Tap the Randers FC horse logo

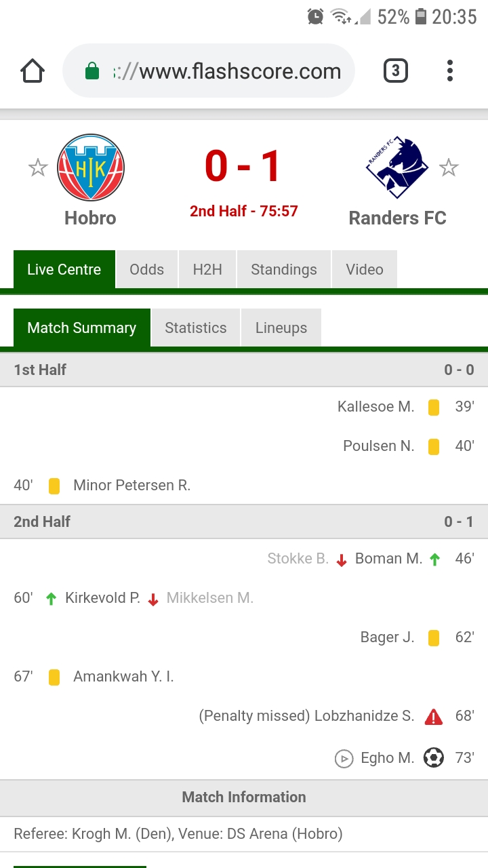point(397,167)
